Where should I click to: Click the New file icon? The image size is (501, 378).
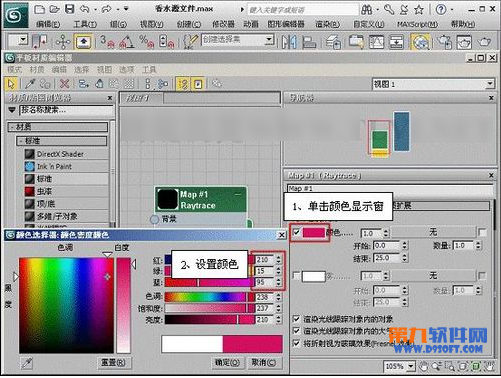[39, 9]
